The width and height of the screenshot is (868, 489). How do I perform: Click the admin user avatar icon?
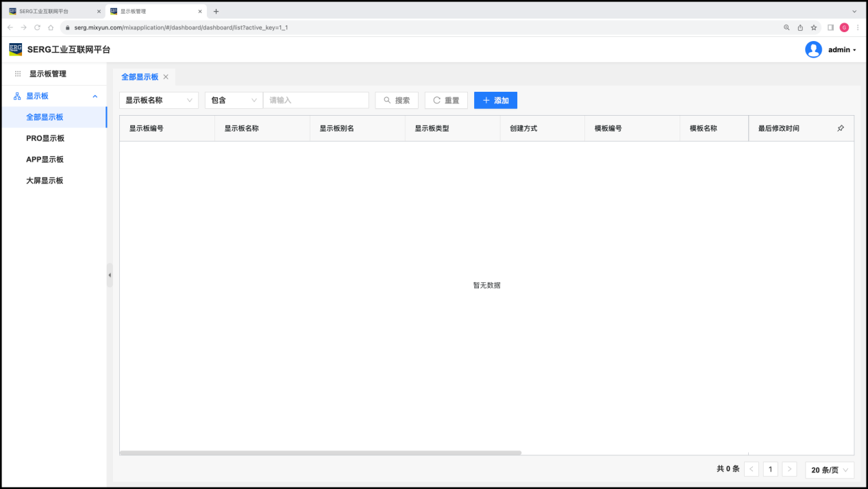pyautogui.click(x=813, y=49)
